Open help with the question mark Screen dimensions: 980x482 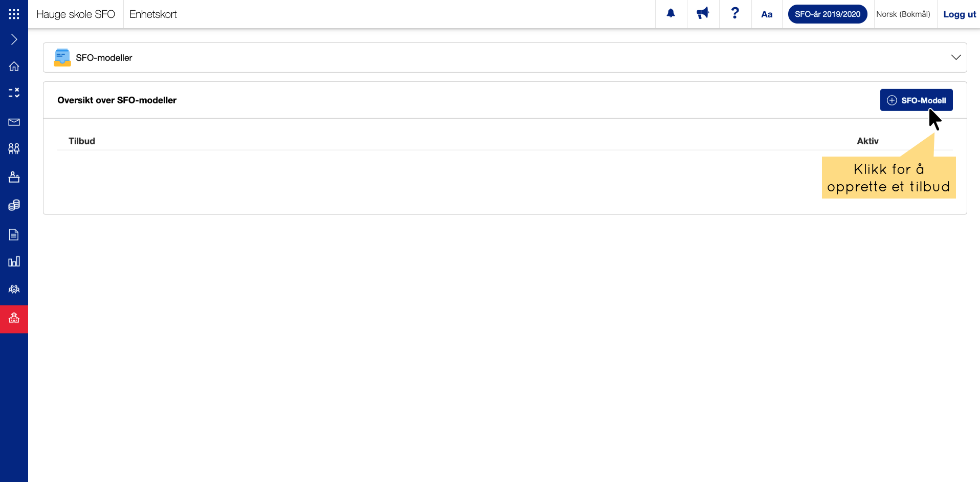735,14
